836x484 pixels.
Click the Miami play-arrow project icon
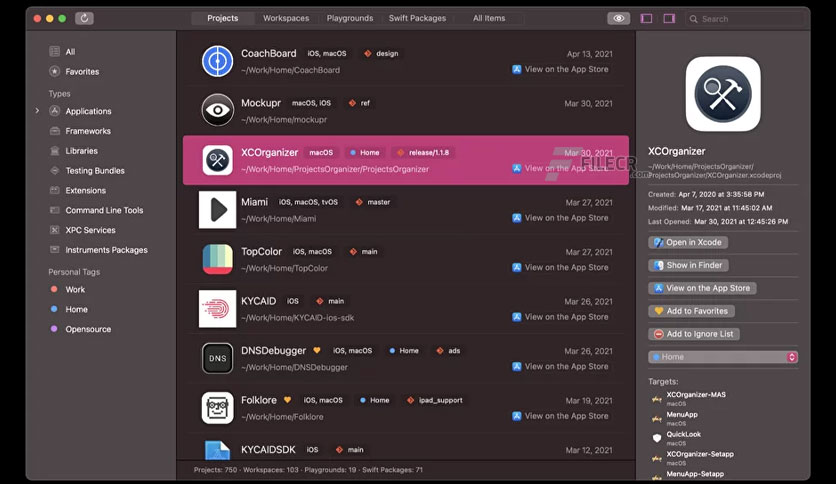(x=218, y=209)
